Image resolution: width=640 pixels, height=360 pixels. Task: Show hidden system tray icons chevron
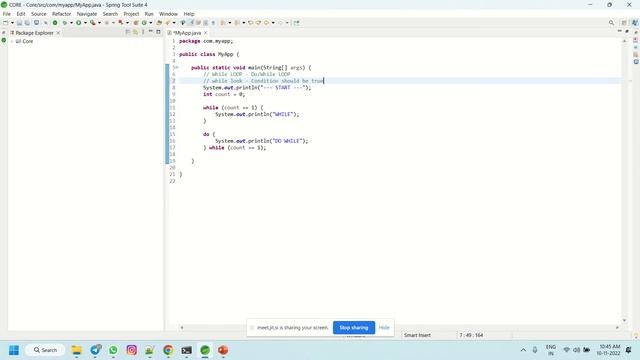pyautogui.click(x=523, y=350)
